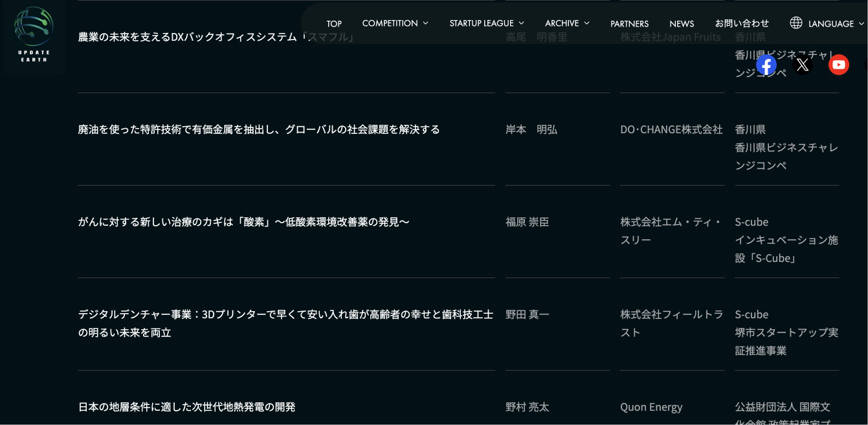
Task: Expand the STARTUP LEAGUE dropdown menu
Action: (x=487, y=23)
